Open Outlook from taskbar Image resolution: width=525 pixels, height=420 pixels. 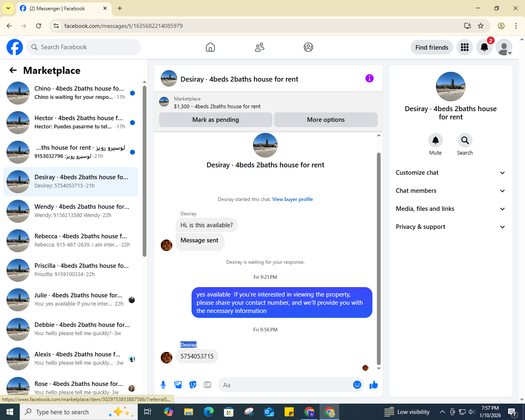tap(269, 412)
